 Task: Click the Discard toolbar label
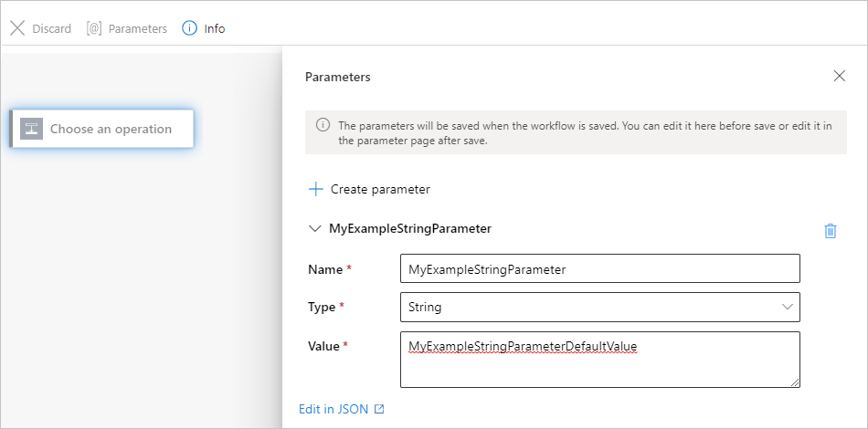click(51, 28)
